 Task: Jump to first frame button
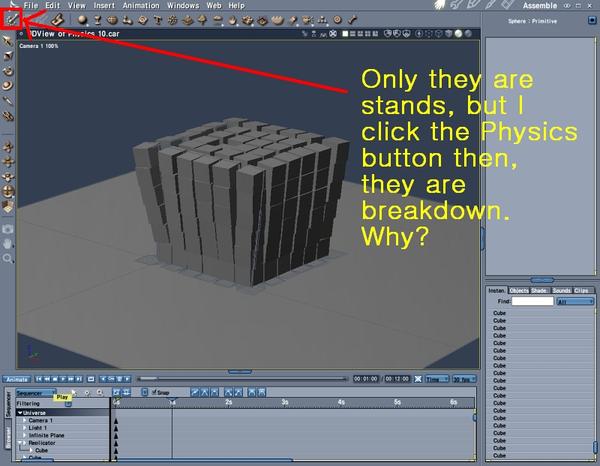[39, 379]
